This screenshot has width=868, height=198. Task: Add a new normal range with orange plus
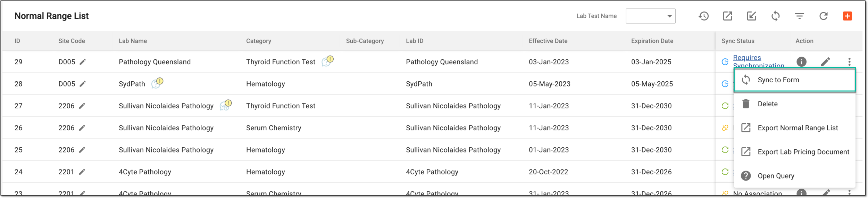click(x=847, y=16)
